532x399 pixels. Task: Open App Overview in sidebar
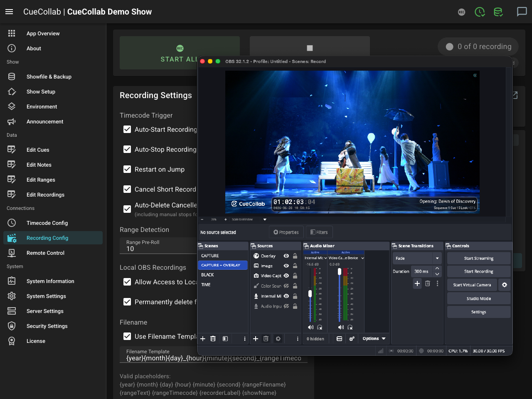(53, 33)
